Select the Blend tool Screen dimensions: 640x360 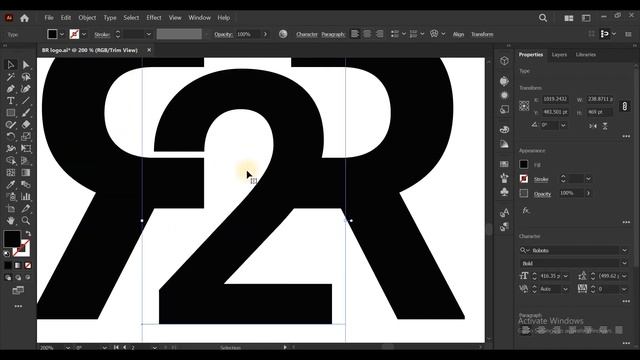point(26,184)
